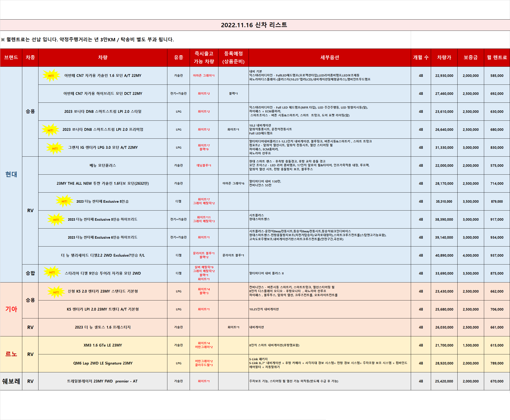Select the prepaid rent notice starting '※ 월렌트료는 선납'

[x=88, y=39]
